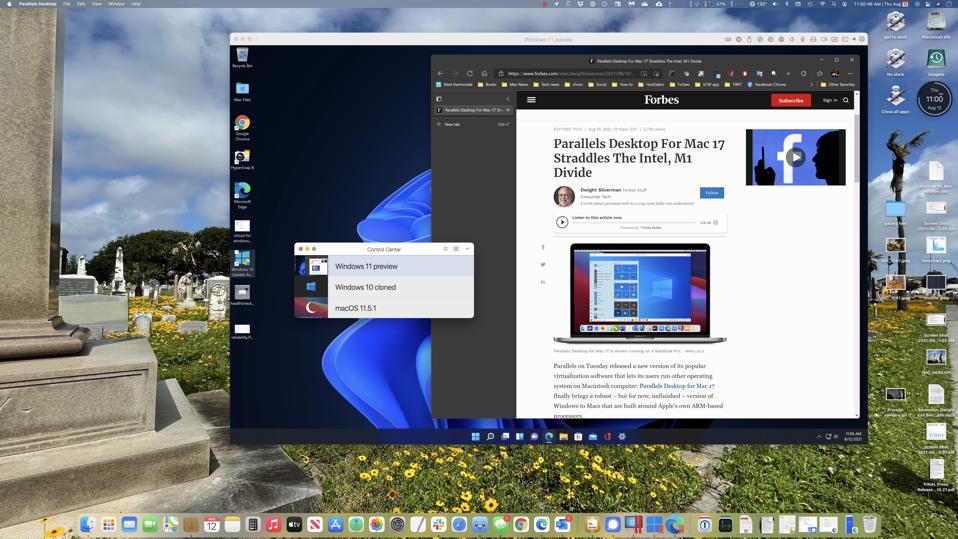
Task: Expand the favorites bar overflow chevron
Action: (x=811, y=85)
